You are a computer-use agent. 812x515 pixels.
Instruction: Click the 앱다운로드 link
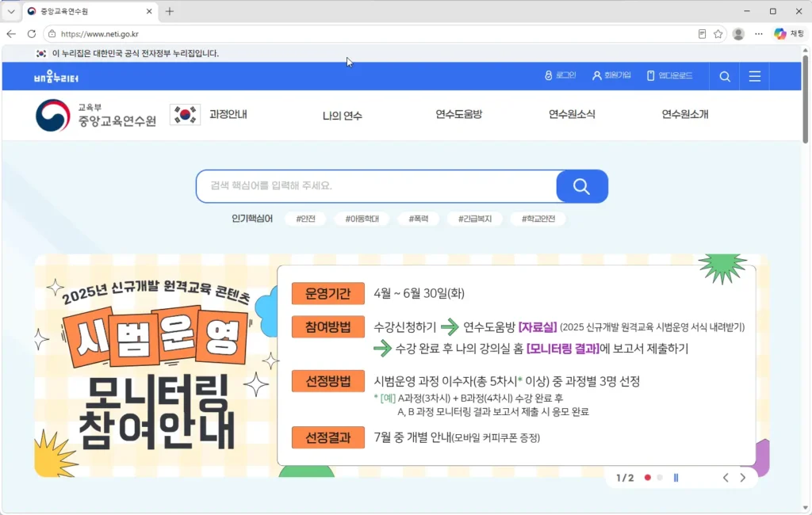tap(669, 75)
